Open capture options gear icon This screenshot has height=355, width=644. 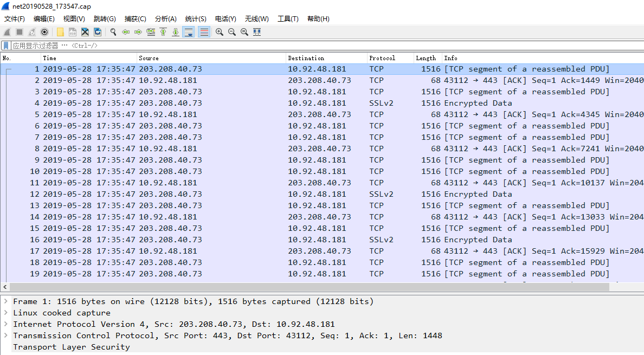[44, 32]
